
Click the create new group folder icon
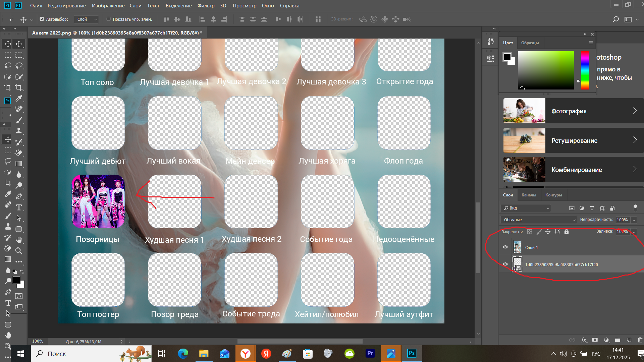coord(618,340)
